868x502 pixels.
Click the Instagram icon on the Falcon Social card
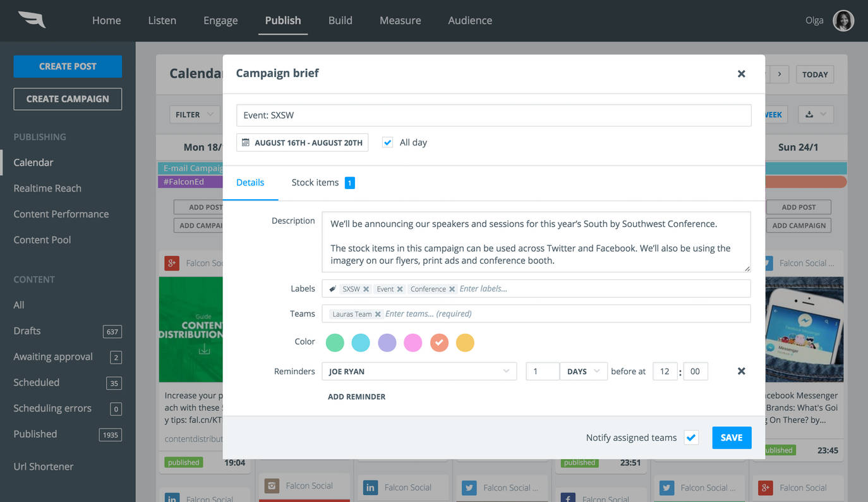click(x=271, y=485)
